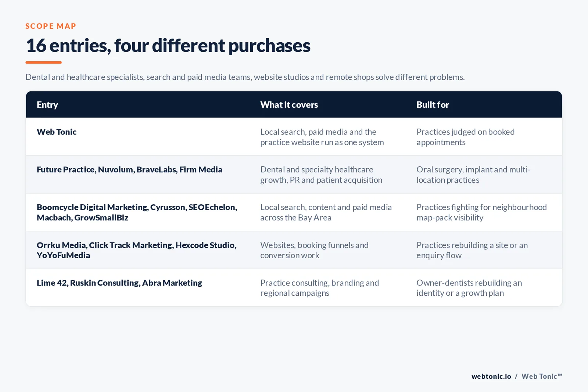Click the SCOPE MAP label
Image resolution: width=588 pixels, height=392 pixels.
point(51,26)
